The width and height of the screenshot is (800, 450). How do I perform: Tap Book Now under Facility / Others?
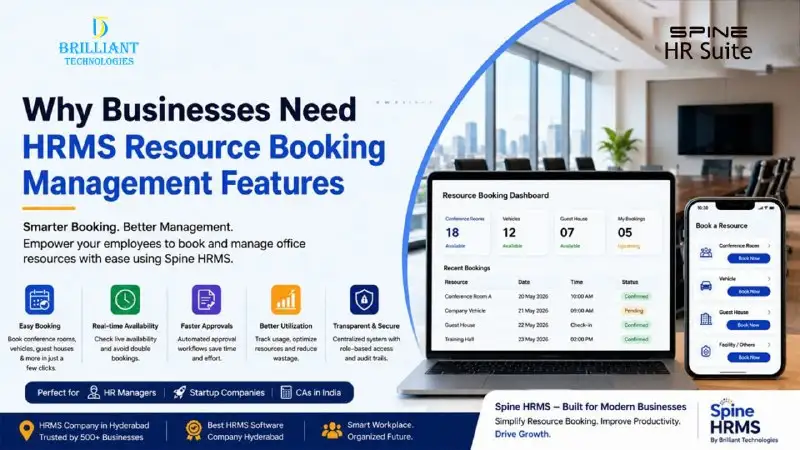pos(748,358)
